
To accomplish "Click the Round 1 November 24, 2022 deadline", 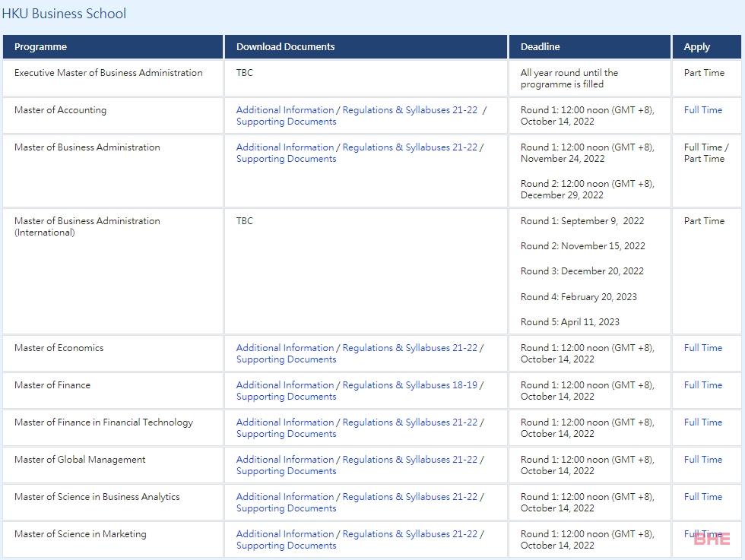I will click(587, 153).
